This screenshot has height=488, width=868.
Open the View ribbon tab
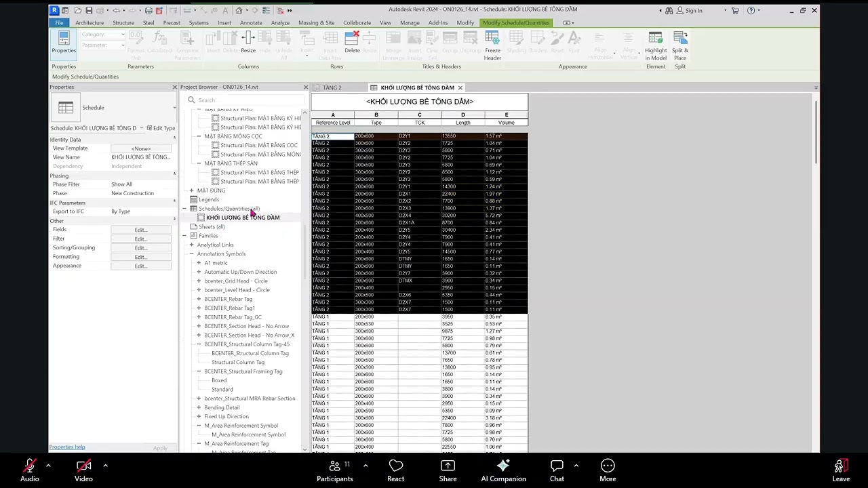(x=385, y=22)
